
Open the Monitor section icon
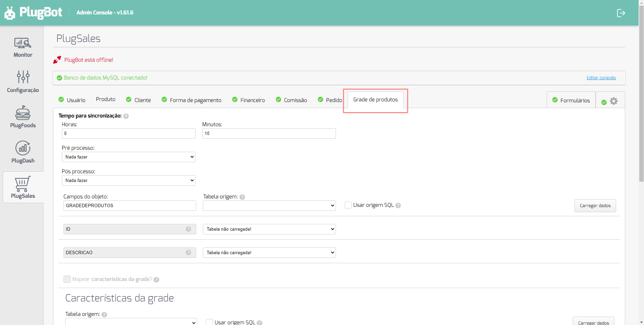pyautogui.click(x=23, y=43)
